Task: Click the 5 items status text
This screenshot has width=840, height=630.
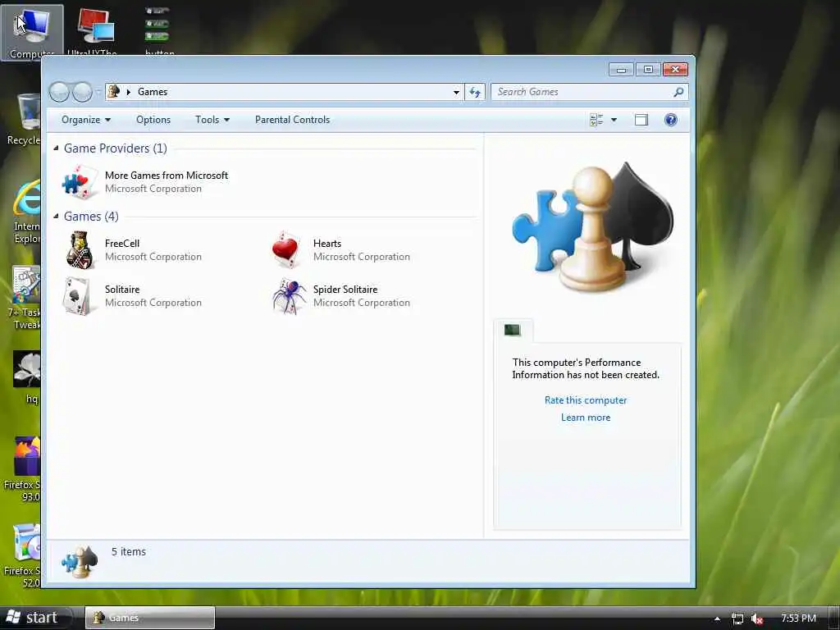Action: point(129,552)
